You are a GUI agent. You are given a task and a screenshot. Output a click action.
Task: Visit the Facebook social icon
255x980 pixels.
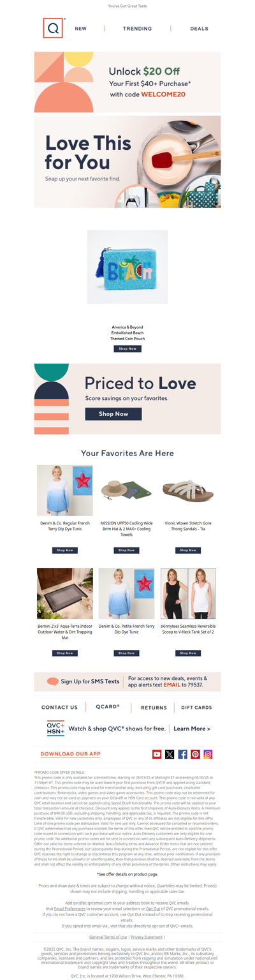[182, 754]
